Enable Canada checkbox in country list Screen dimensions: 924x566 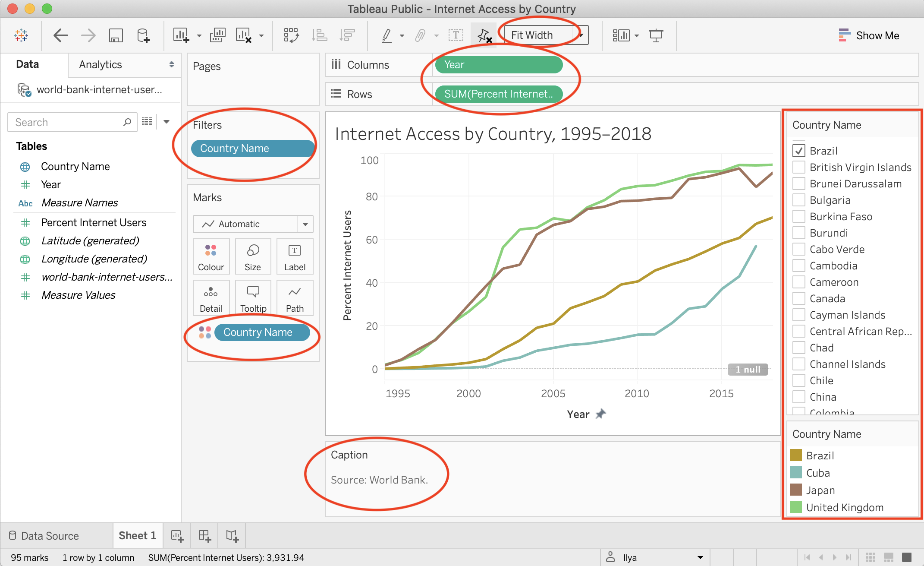click(x=797, y=298)
